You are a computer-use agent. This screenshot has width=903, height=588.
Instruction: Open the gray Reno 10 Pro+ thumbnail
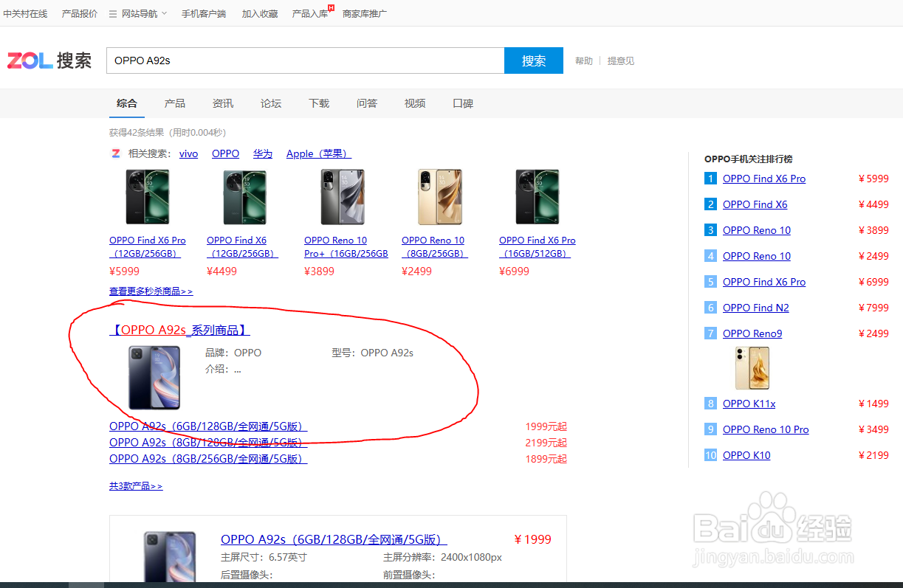tap(343, 197)
